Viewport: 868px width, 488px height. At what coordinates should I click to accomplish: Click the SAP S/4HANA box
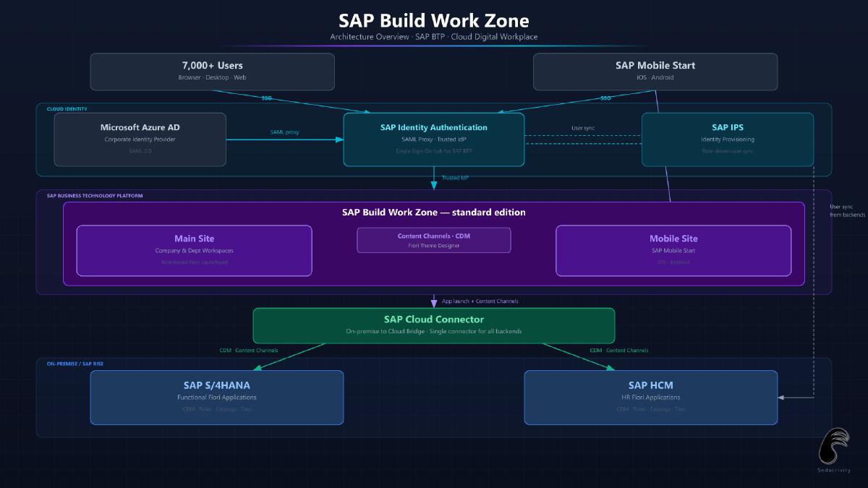(216, 397)
